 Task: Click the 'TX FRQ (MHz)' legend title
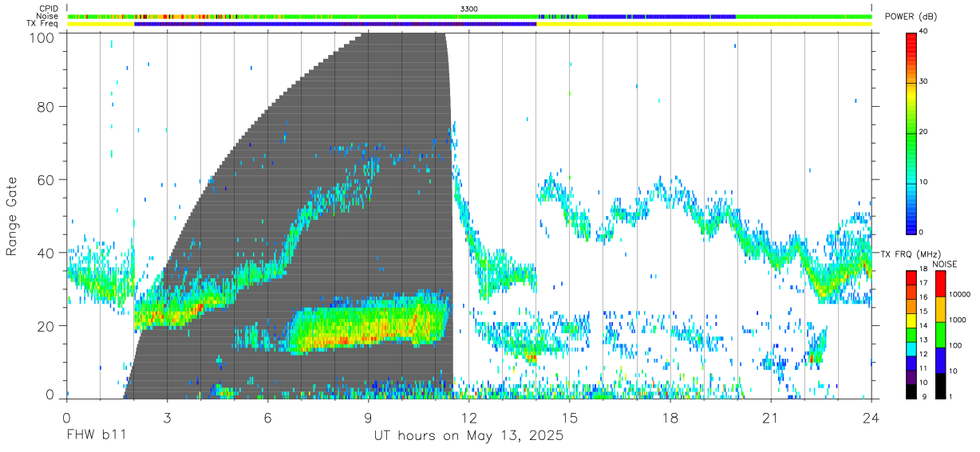coord(909,254)
